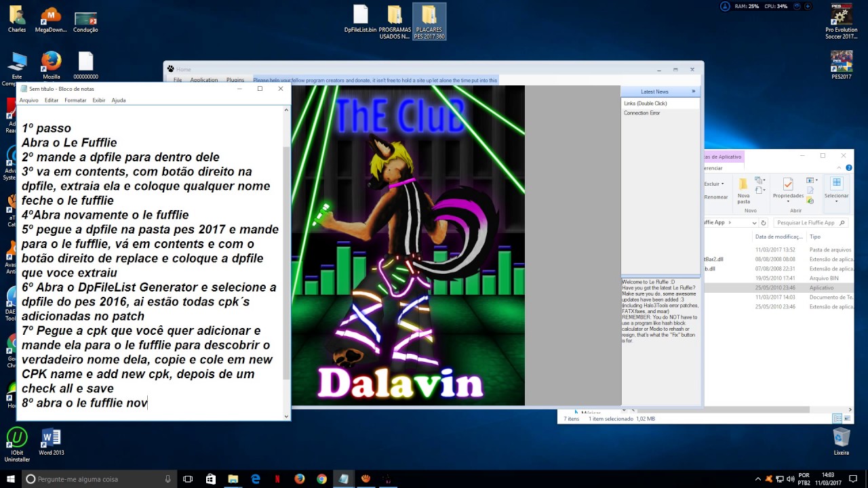Open Netflix from the taskbar
This screenshot has width=868, height=488.
click(277, 479)
